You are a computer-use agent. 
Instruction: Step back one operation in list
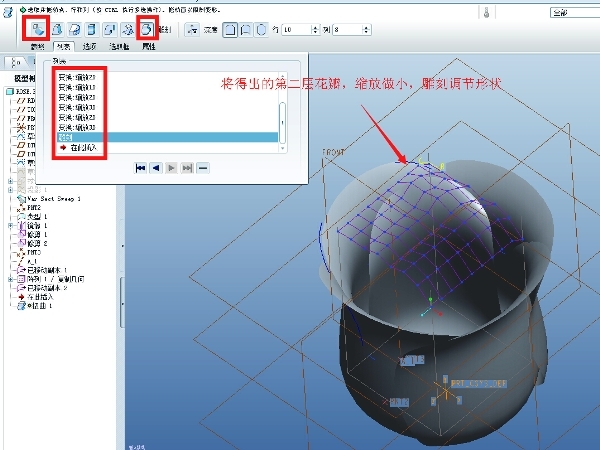pyautogui.click(x=156, y=168)
